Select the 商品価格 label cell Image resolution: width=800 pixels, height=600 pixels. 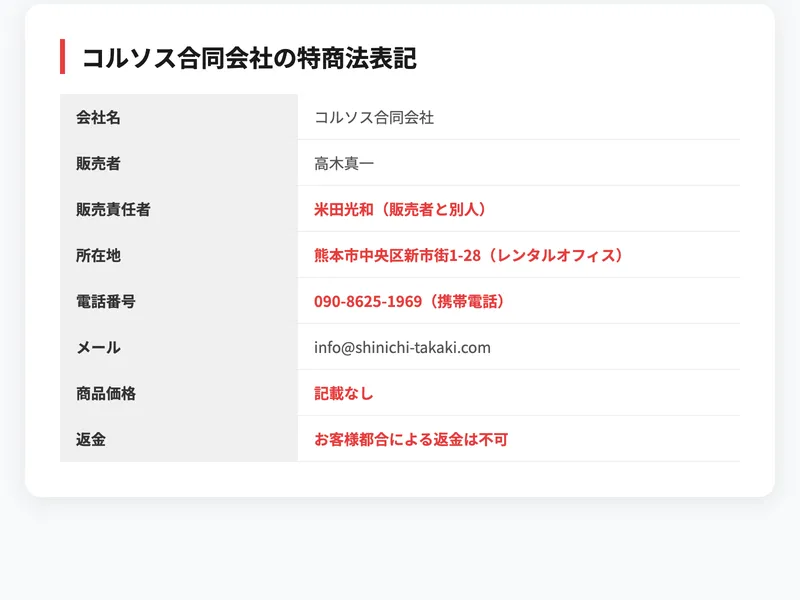179,393
